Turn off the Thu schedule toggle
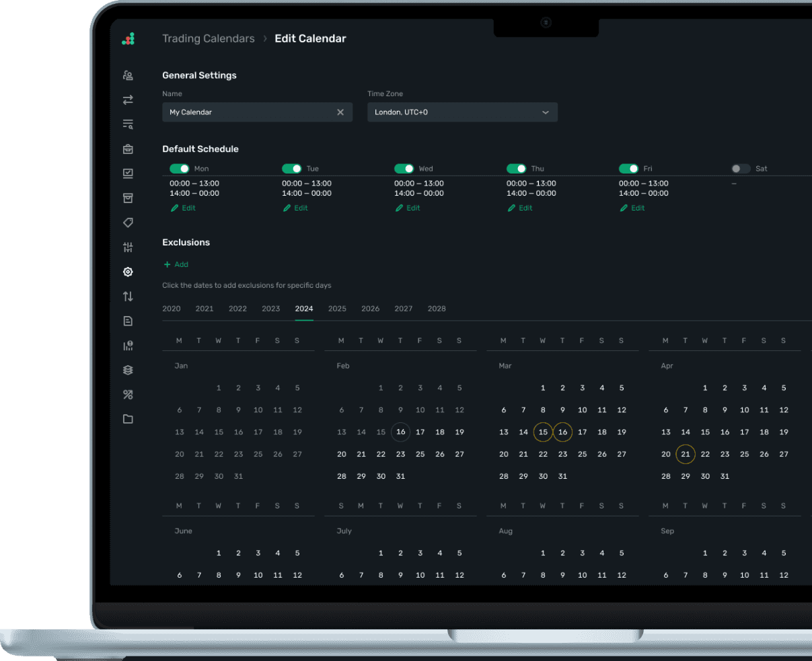 tap(517, 169)
